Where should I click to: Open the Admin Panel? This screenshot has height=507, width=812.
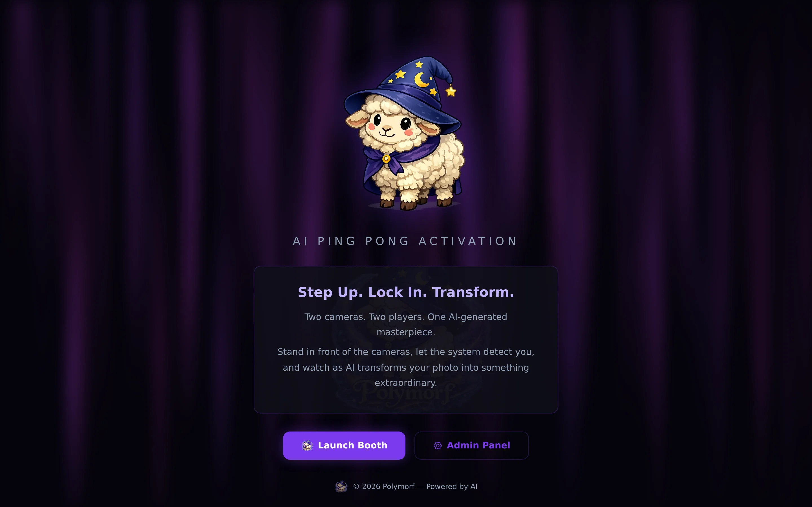click(471, 445)
